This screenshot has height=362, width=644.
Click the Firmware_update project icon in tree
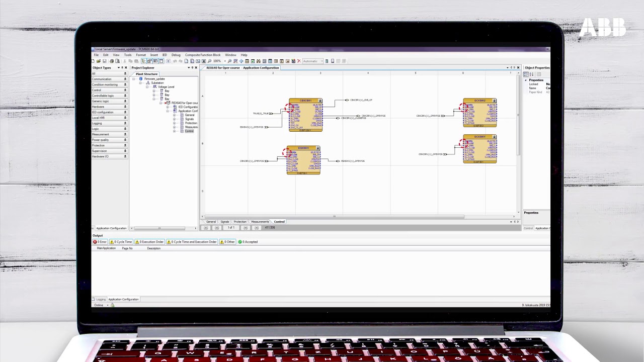pos(141,79)
